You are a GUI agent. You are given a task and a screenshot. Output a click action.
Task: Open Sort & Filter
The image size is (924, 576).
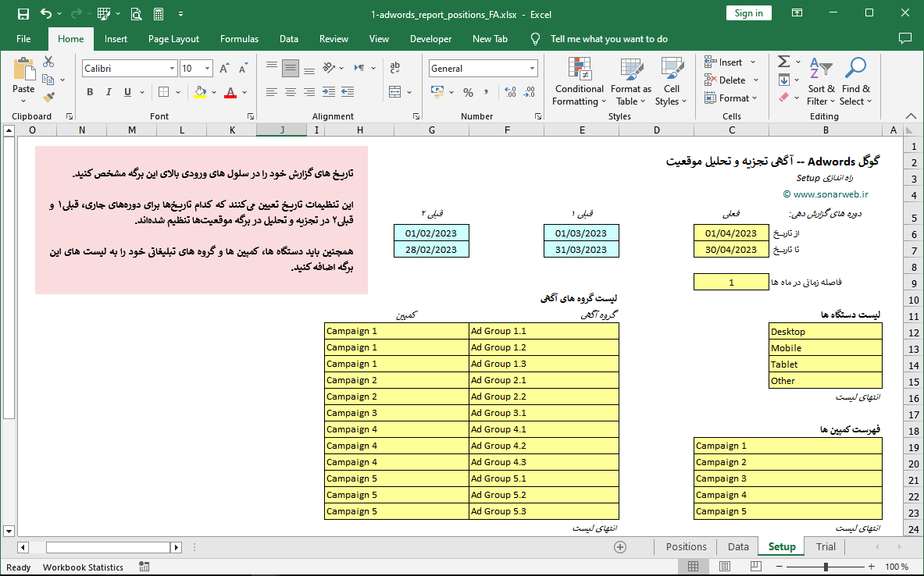click(821, 80)
